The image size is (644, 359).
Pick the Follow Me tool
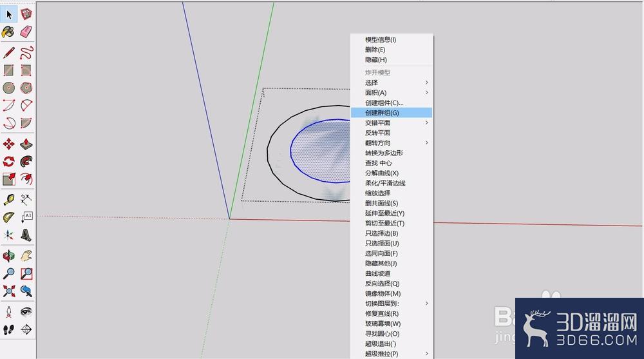click(x=26, y=161)
